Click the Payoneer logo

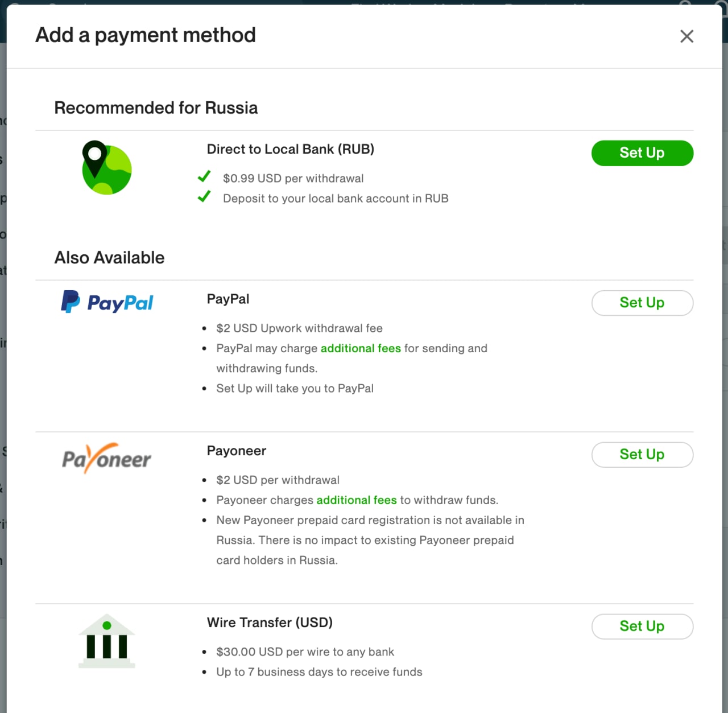(107, 459)
